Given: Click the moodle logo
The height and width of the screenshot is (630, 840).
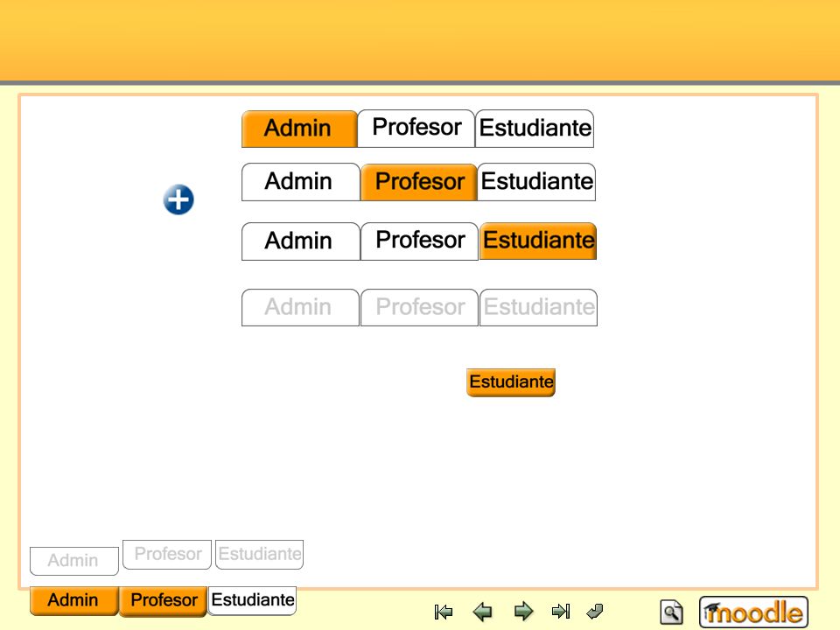Looking at the screenshot, I should point(753,612).
